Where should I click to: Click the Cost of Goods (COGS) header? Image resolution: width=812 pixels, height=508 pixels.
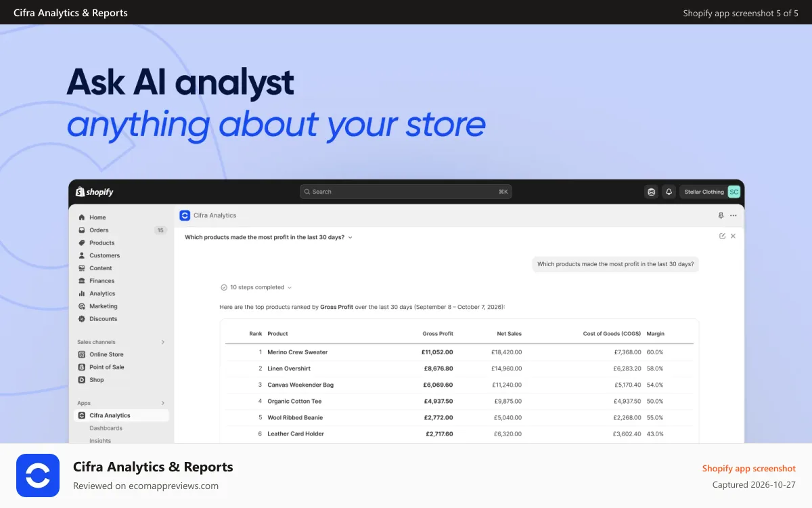pyautogui.click(x=612, y=333)
